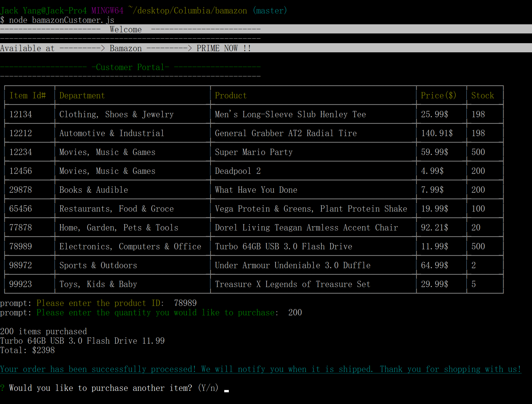Click the 'purchase another item?' prompt
Screen dimensions: 532x404
pyautogui.click(x=100, y=388)
